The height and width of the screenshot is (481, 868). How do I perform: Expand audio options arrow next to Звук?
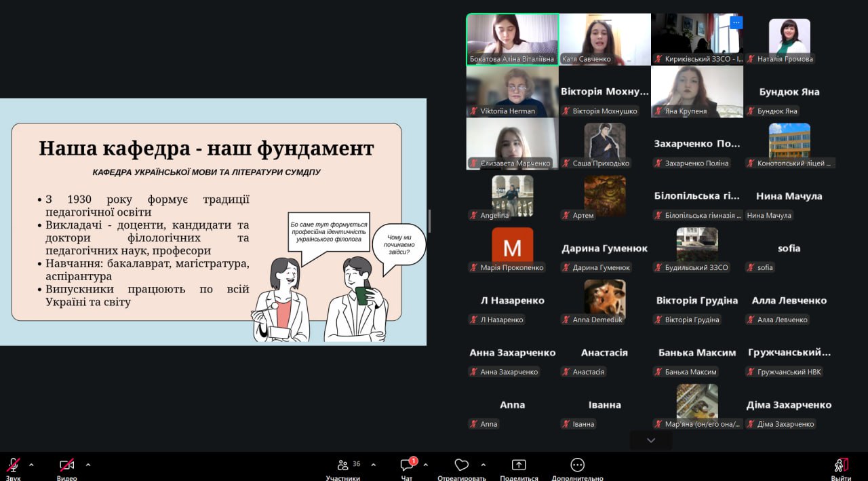click(31, 465)
